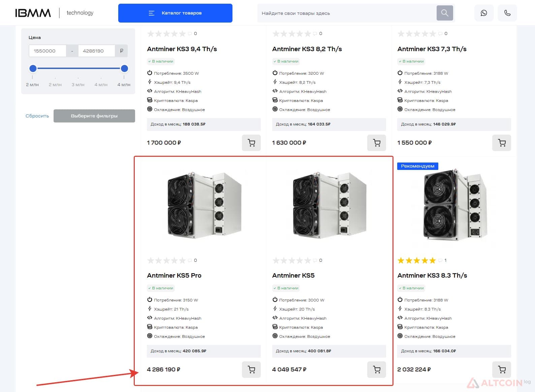Focus the maximum price field 4286190

[96, 51]
